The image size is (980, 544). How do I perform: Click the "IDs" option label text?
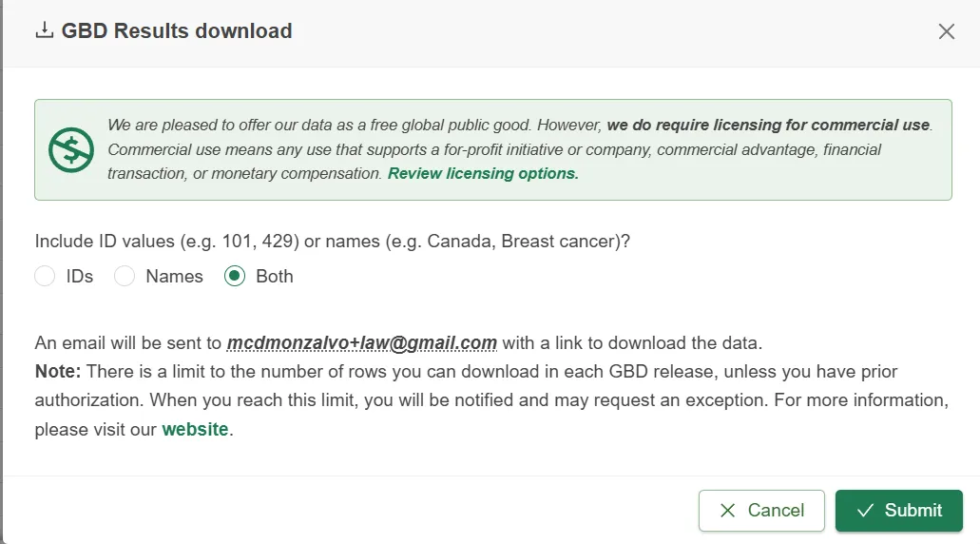(80, 277)
